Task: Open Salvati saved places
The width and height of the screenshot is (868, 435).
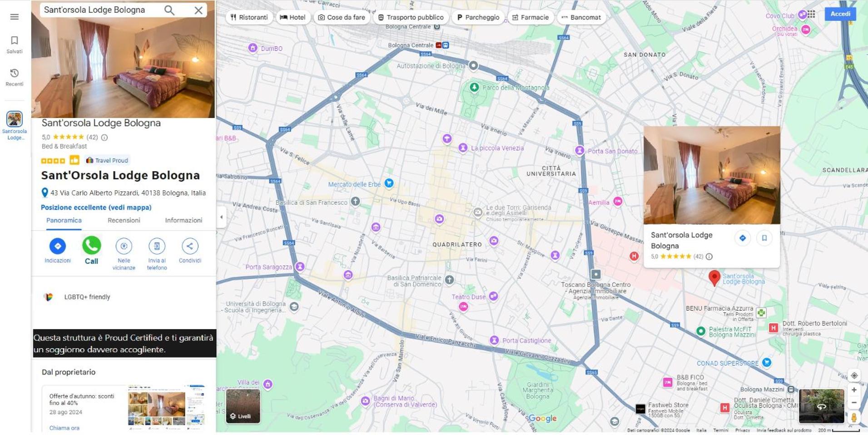Action: [x=15, y=45]
